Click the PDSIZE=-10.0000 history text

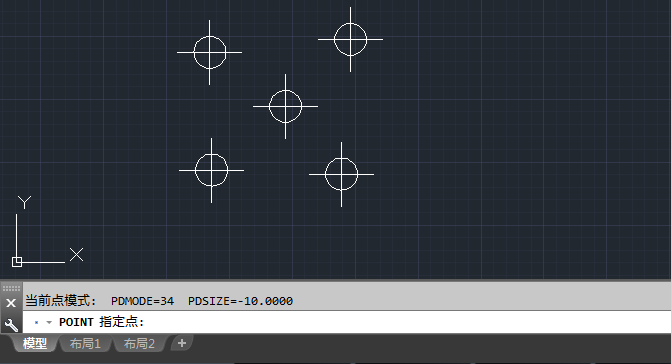click(240, 301)
